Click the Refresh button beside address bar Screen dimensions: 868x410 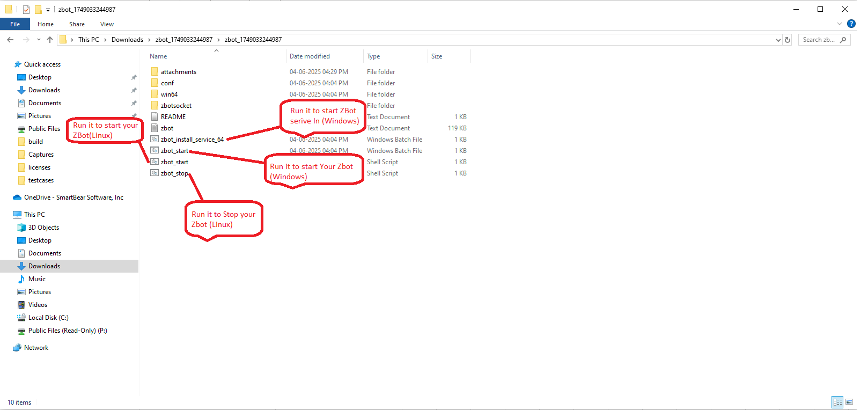point(788,40)
